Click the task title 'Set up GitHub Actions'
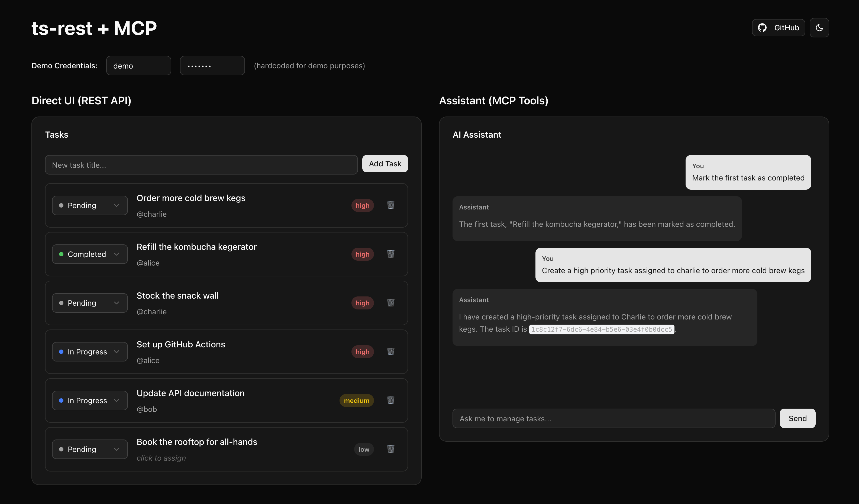This screenshot has height=504, width=859. point(181,344)
